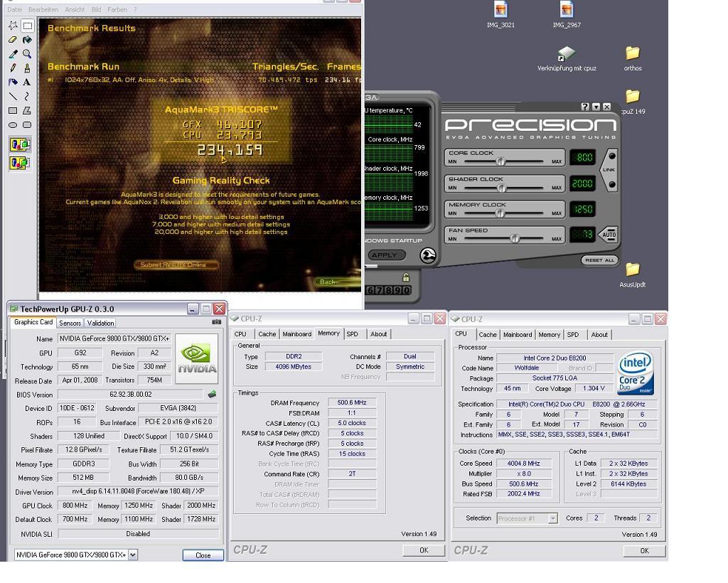
Task: Click the FAN SPEED slider handle
Action: click(515, 239)
